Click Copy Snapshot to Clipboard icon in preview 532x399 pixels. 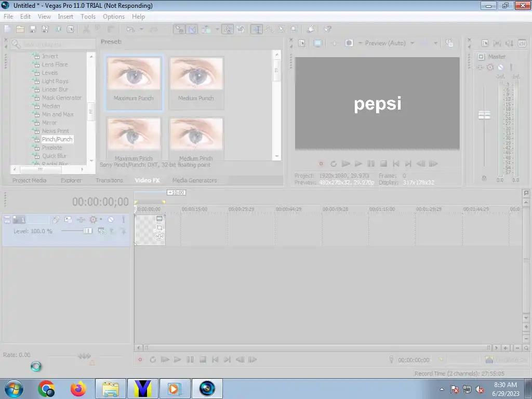tap(449, 43)
